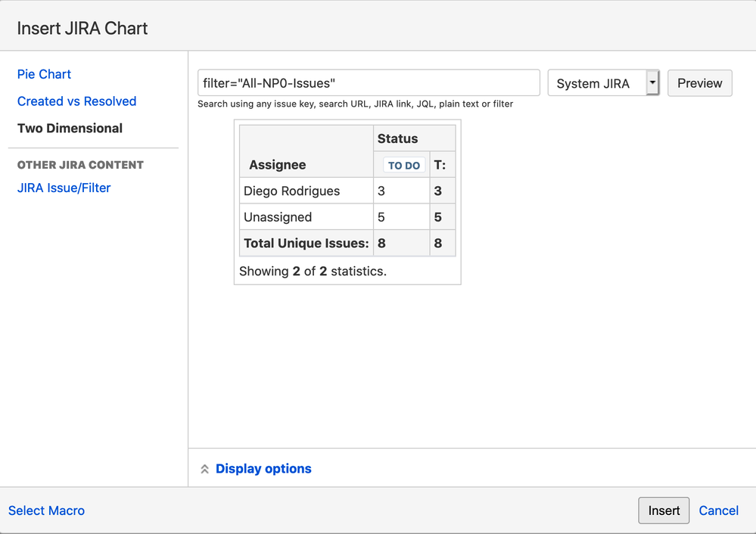Expand the Display options section
756x534 pixels.
[263, 469]
